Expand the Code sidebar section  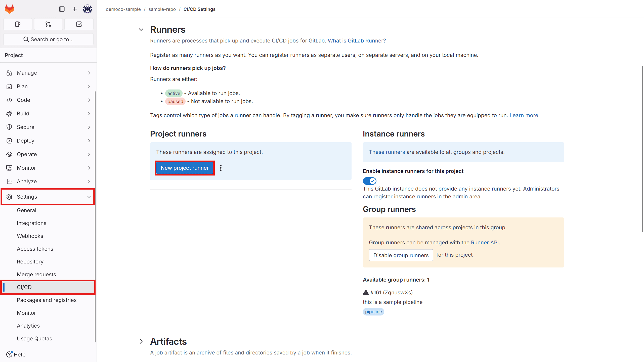[48, 100]
